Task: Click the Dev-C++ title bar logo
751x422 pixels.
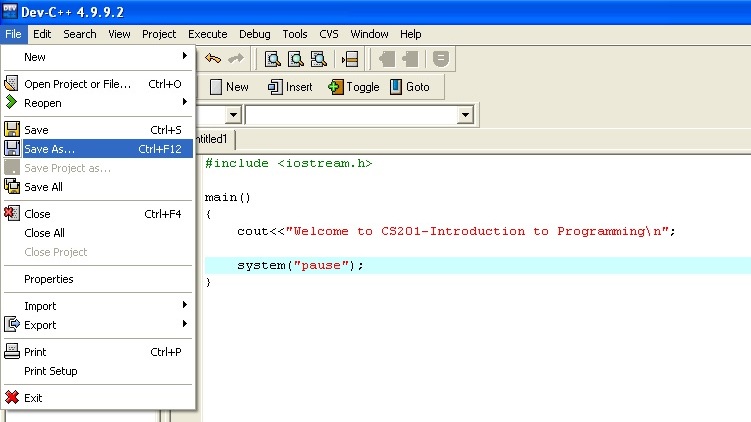Action: [10, 11]
